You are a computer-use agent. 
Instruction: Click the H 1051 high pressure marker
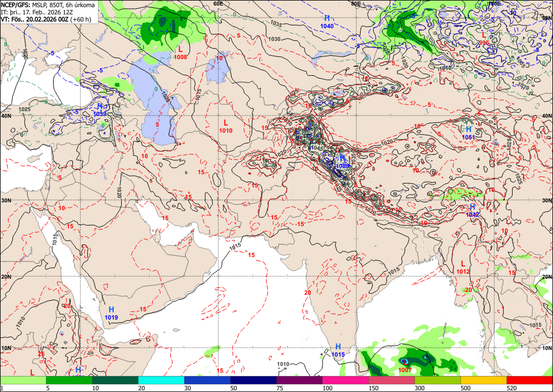click(x=468, y=133)
